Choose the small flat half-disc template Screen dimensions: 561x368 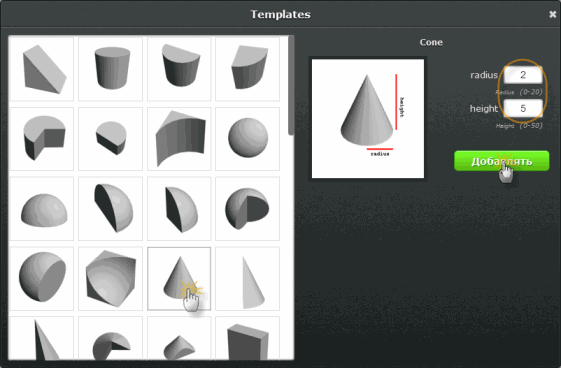pos(111,139)
